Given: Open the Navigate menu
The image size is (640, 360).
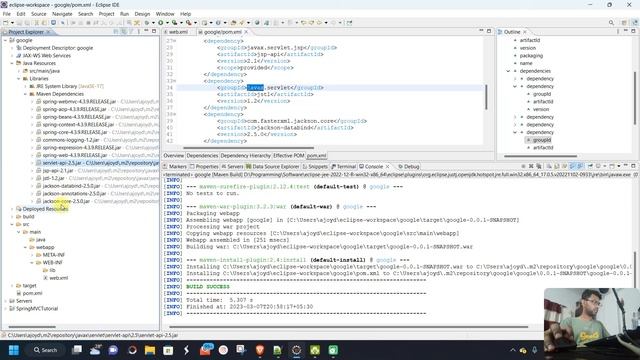Looking at the screenshot, I should (x=62, y=14).
